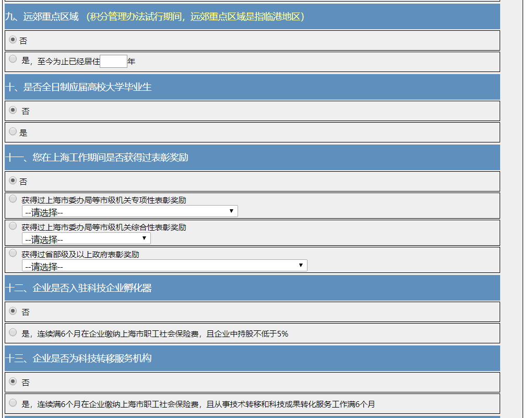Image resolution: width=532 pixels, height=418 pixels.
Task: Select 否 for 科技转移服务机构 question
Action: click(x=13, y=381)
